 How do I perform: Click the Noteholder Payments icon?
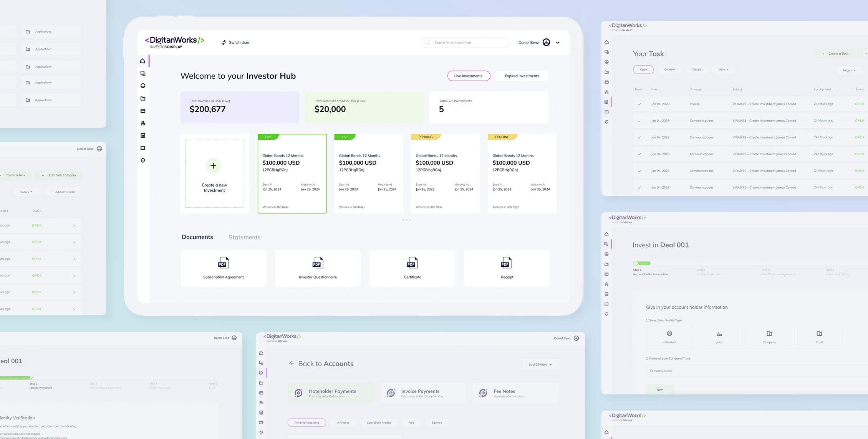(x=298, y=392)
